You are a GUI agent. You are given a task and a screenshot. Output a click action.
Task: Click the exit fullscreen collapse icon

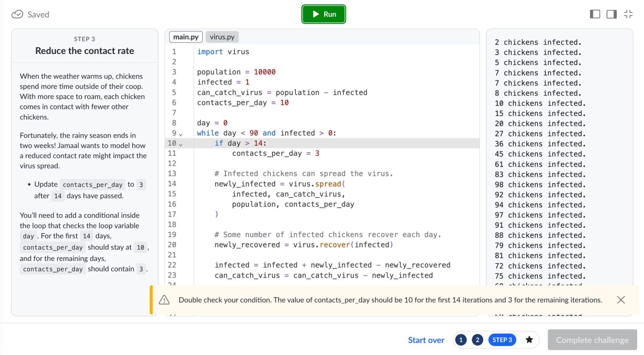click(628, 13)
